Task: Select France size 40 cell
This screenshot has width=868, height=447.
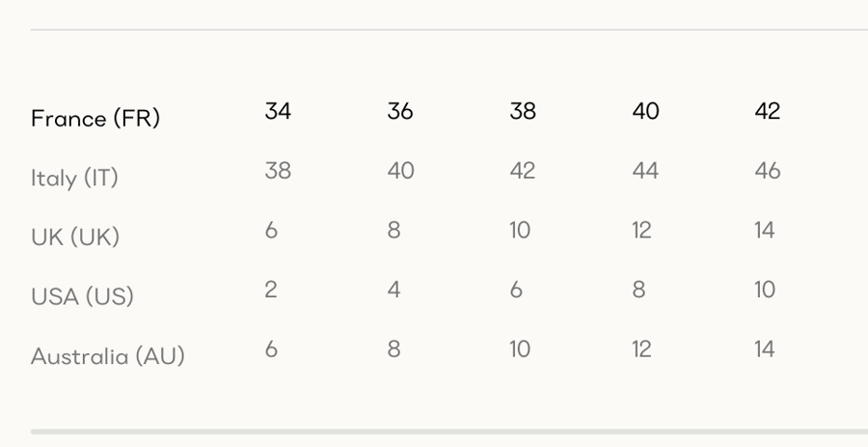Action: click(645, 111)
